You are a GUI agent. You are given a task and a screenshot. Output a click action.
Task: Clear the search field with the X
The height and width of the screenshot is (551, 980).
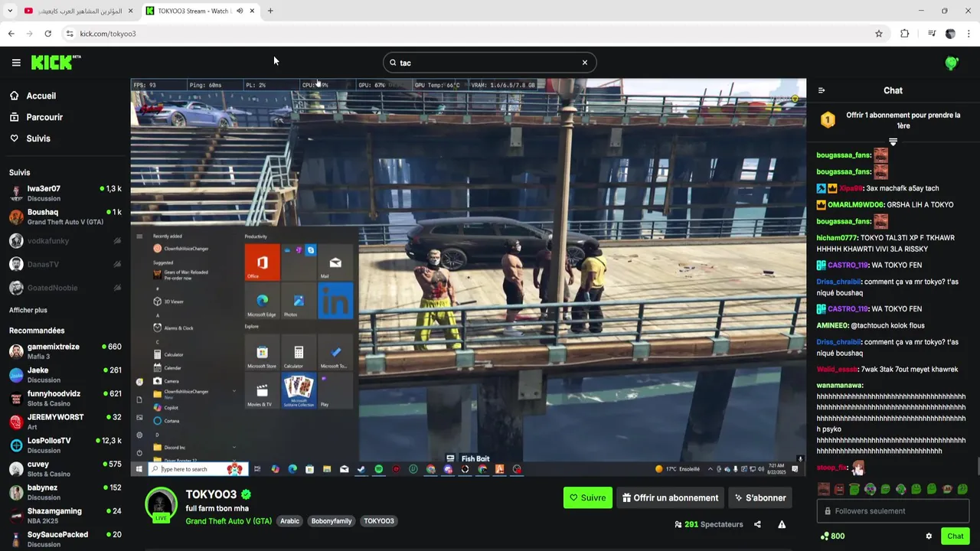pos(585,63)
